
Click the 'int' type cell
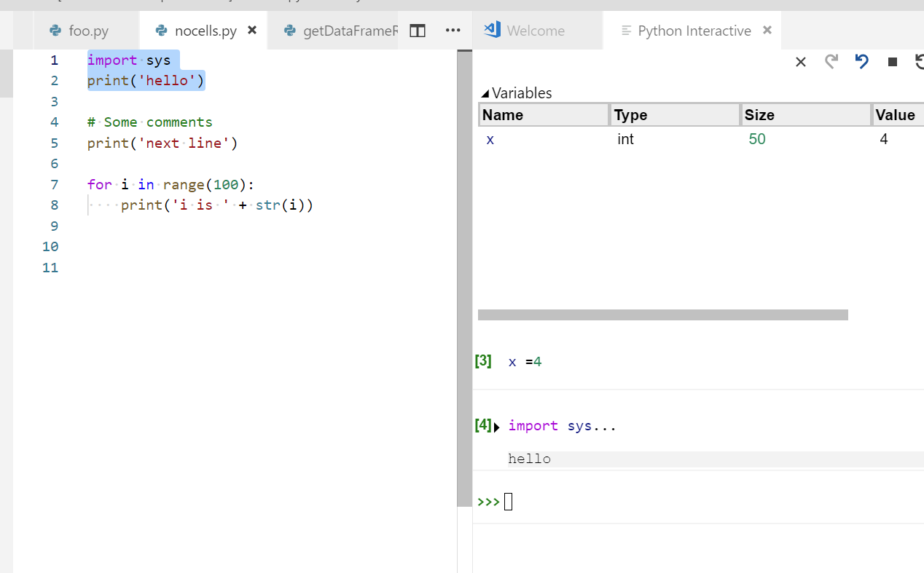625,139
